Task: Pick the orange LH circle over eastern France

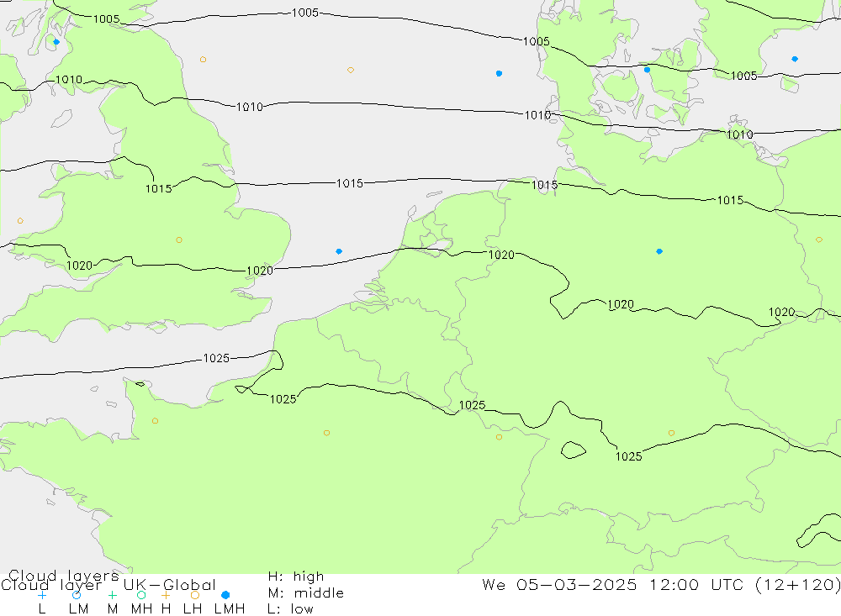Action: 499,438
